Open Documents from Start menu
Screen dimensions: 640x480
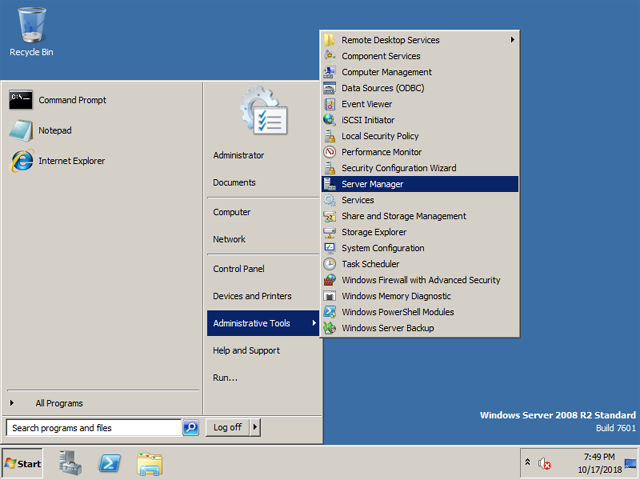pos(263,182)
